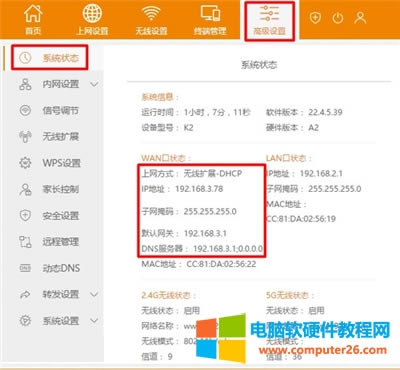Open 转发设置 sidebar label
This screenshot has width=400, height=370.
61,294
